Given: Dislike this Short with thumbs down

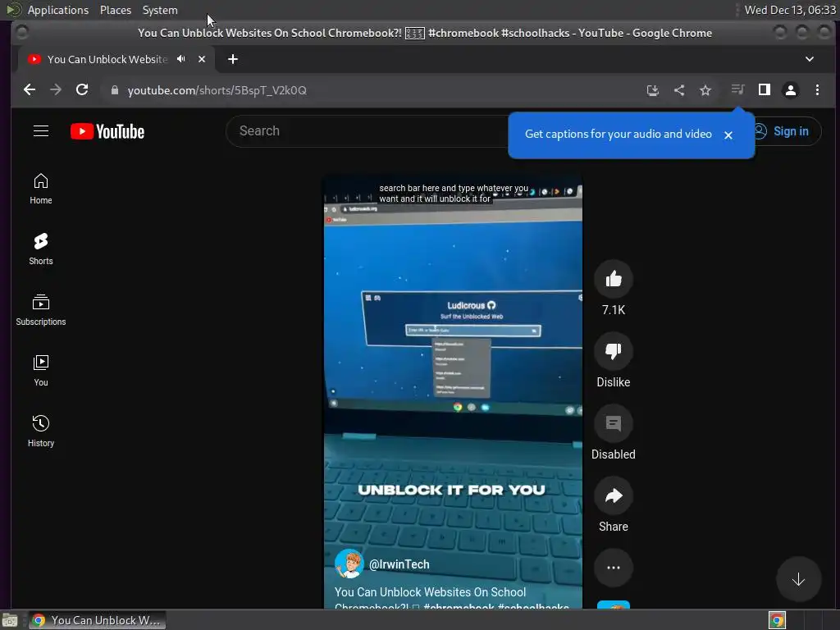Looking at the screenshot, I should tap(614, 351).
